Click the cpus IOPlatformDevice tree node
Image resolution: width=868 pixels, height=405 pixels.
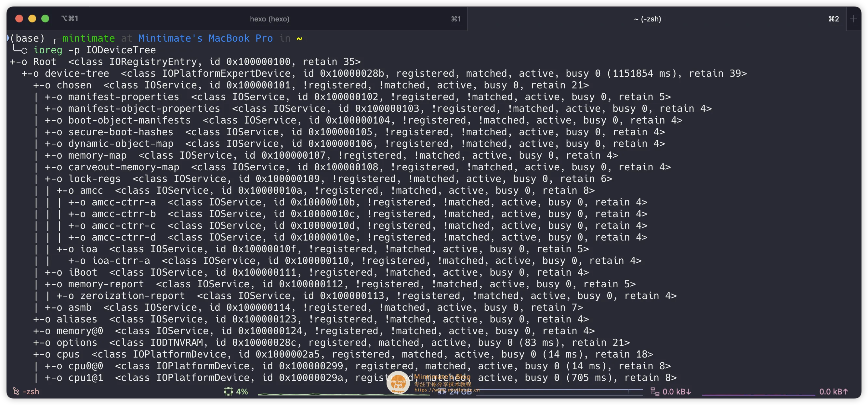[68, 355]
